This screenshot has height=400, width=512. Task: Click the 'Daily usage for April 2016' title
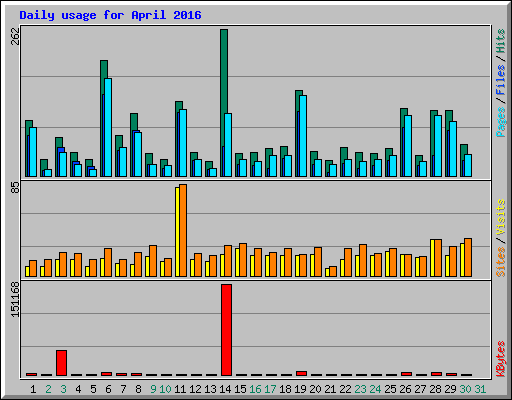(x=110, y=15)
